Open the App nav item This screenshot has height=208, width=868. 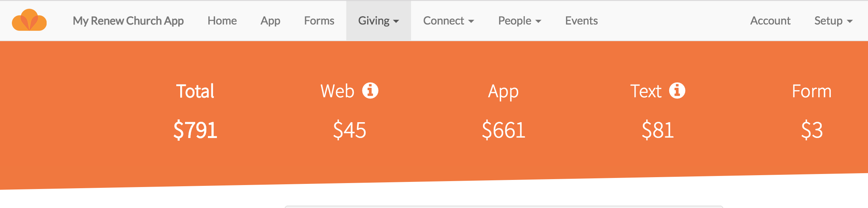click(270, 21)
